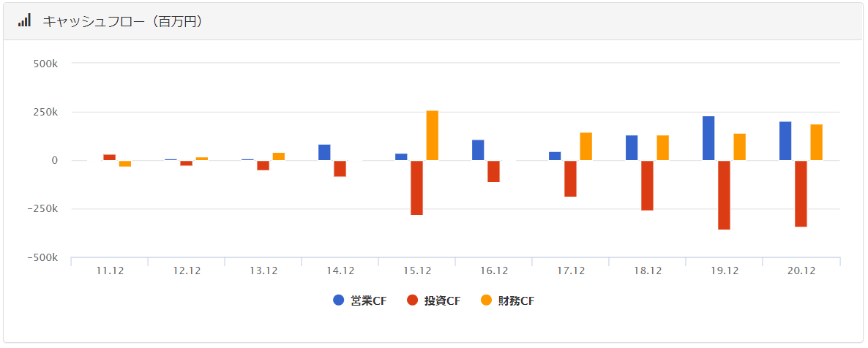The image size is (868, 348).
Task: Select the 17.12 orange 財務CF bar
Action: coord(586,147)
